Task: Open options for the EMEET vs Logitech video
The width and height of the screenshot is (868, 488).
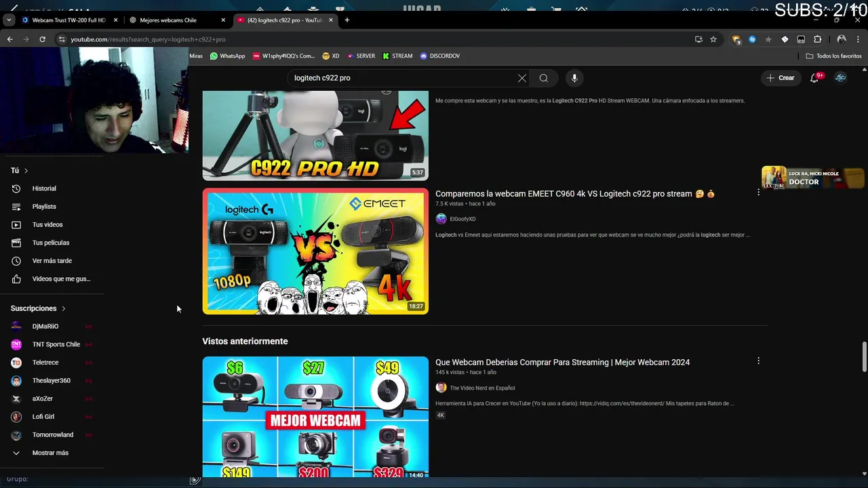Action: 758,192
